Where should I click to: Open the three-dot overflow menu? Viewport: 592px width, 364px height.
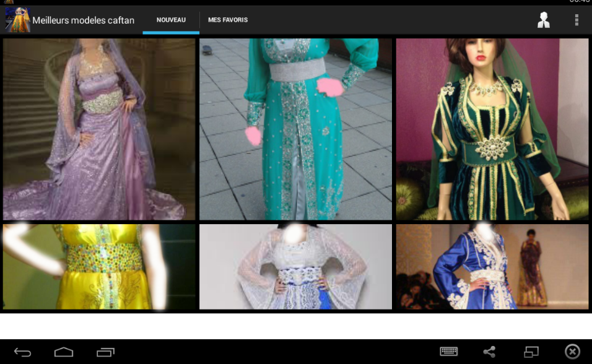pyautogui.click(x=576, y=20)
